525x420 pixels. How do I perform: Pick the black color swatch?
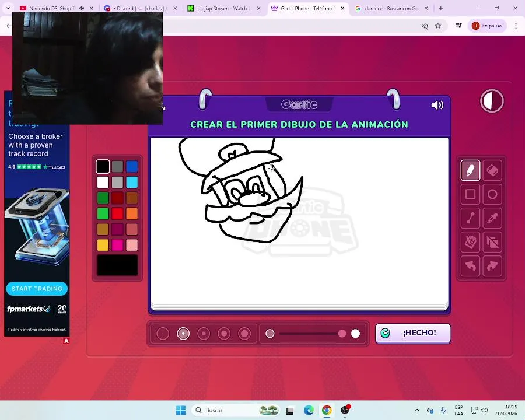[x=103, y=166]
